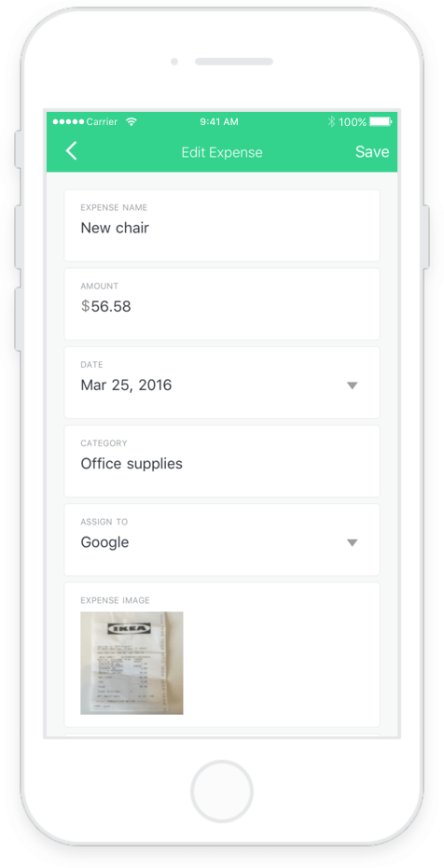Image resolution: width=444 pixels, height=868 pixels.
Task: Open the IKEA logo on receipt
Action: 129,628
